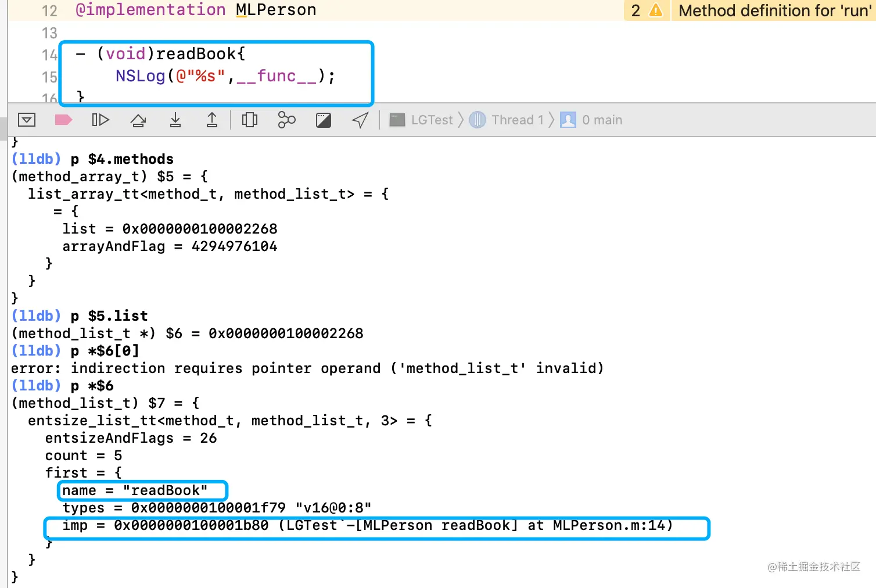Click the "(method_list_t *) $6" result line
Image resolution: width=876 pixels, height=588 pixels.
pos(187,333)
